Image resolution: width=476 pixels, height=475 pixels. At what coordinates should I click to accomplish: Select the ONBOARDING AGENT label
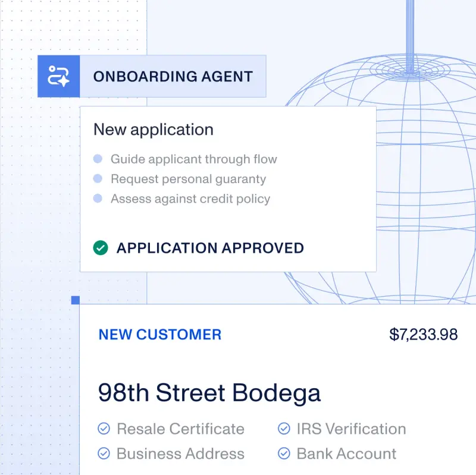point(173,77)
